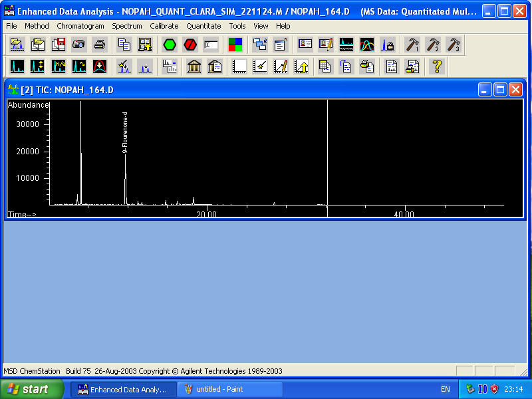
Task: Select the spectrum padlock toolbar icon
Action: click(387, 45)
